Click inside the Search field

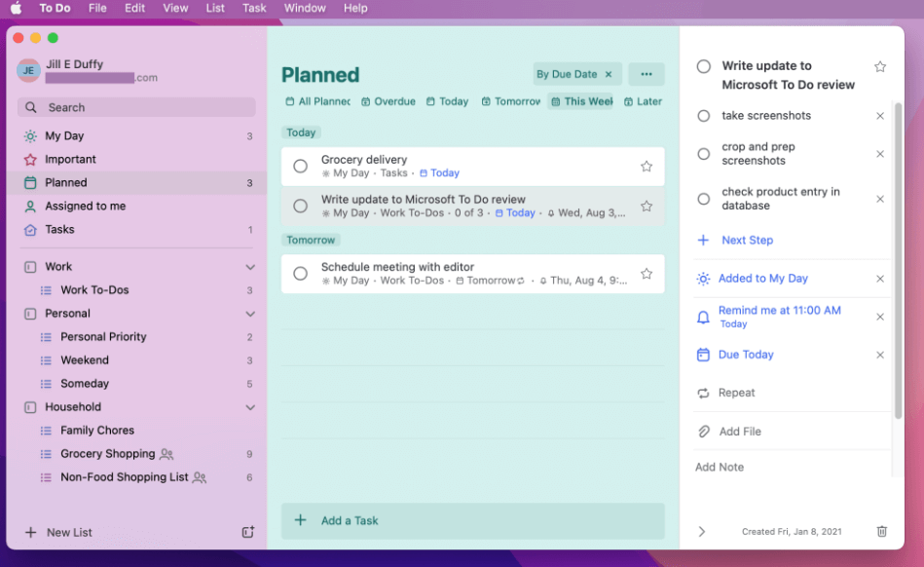[x=136, y=107]
